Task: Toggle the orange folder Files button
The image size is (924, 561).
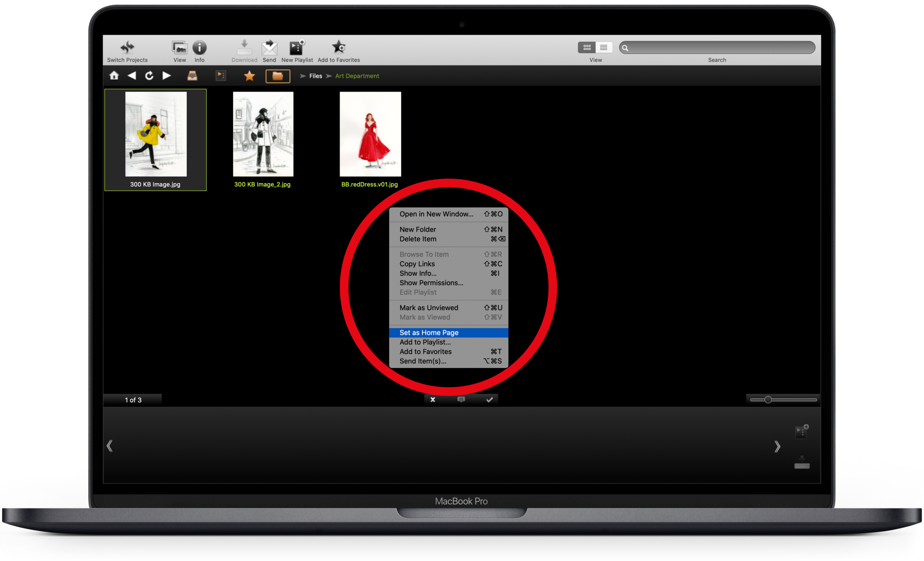Action: (278, 76)
